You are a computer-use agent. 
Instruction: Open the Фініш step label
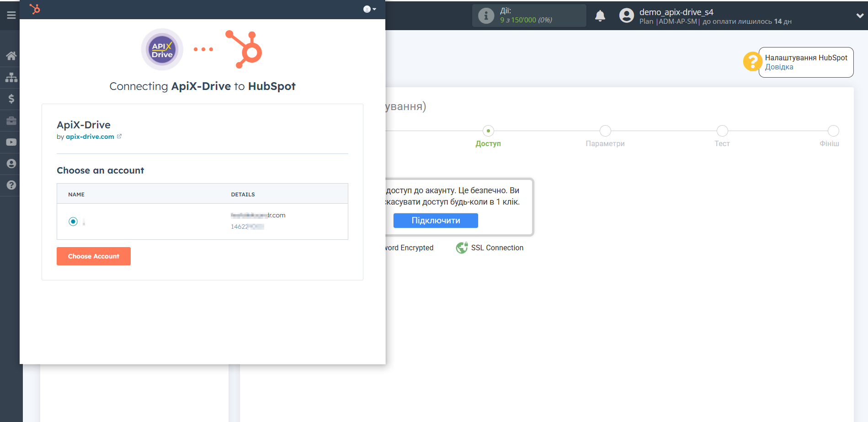[x=829, y=143]
